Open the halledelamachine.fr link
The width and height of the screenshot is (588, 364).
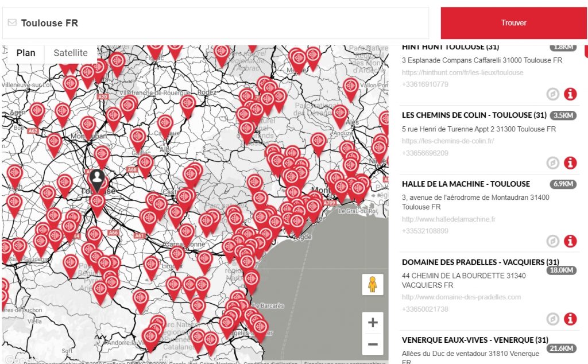point(448,219)
